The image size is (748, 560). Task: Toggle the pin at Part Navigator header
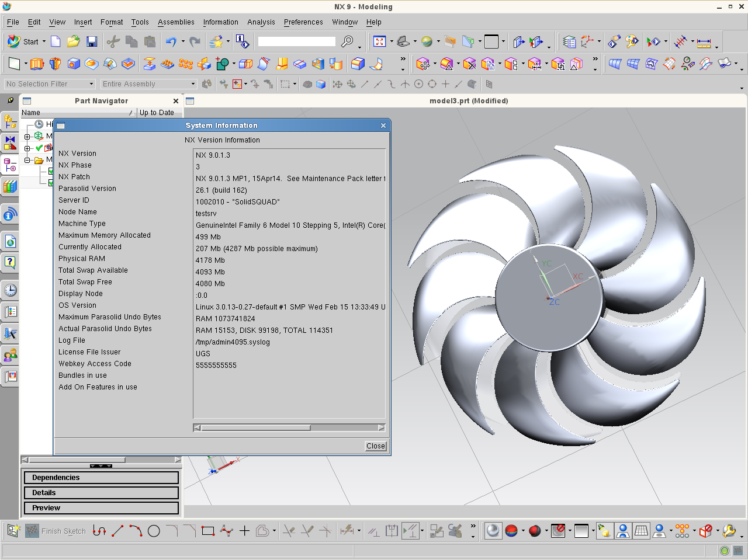pos(11,100)
